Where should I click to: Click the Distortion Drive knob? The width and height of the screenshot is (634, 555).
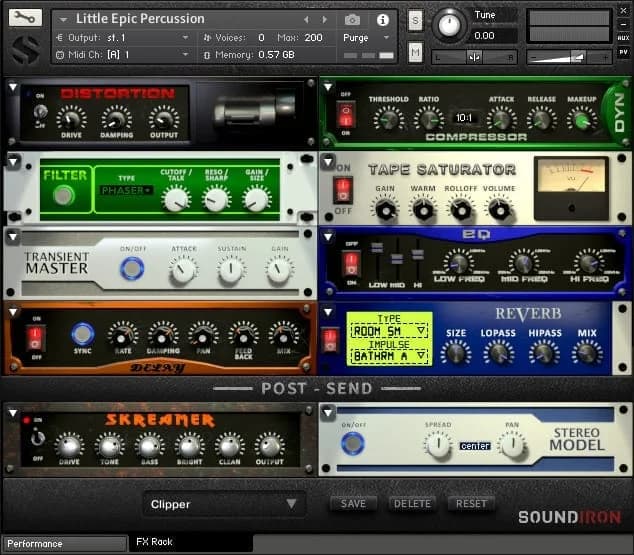(71, 118)
